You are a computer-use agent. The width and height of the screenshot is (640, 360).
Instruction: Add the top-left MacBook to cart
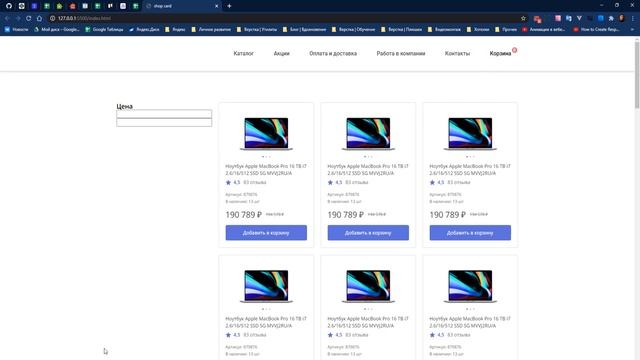coord(266,233)
